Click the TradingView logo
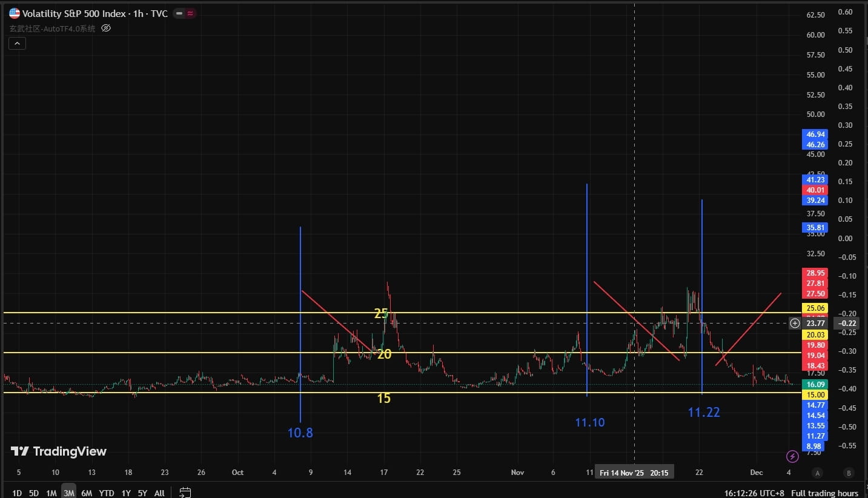Screen dimensions: 868x498 click(x=59, y=451)
